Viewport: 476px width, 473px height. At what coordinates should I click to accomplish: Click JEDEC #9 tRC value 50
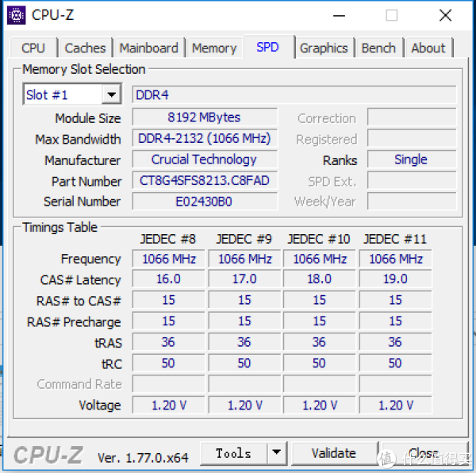[244, 363]
